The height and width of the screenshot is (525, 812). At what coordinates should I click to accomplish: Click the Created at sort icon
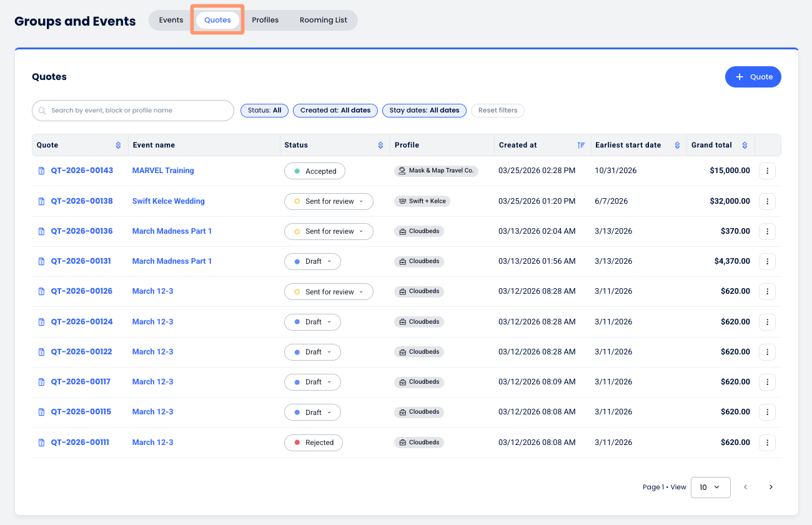pyautogui.click(x=581, y=145)
